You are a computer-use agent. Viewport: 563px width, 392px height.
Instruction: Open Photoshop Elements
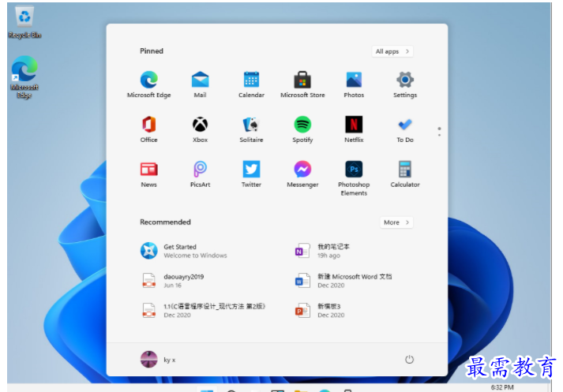[x=354, y=178]
